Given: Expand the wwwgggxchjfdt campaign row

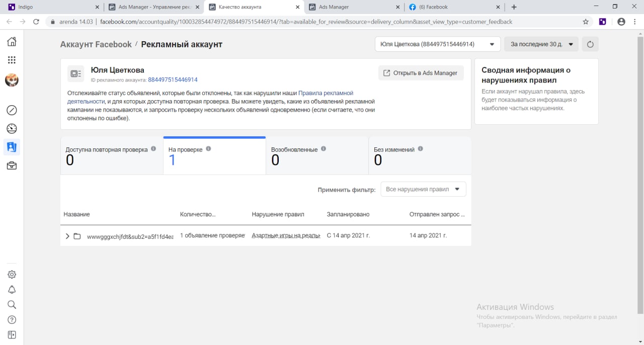Looking at the screenshot, I should point(67,236).
